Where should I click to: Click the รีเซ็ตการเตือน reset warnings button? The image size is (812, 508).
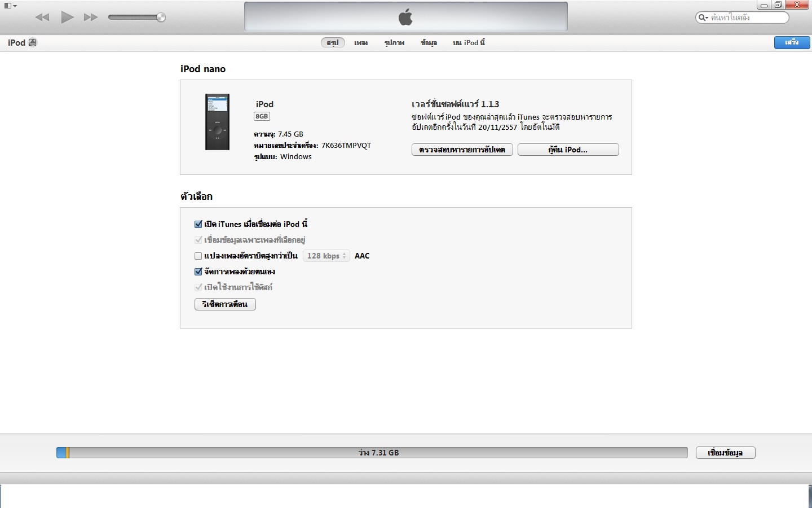[x=225, y=304]
